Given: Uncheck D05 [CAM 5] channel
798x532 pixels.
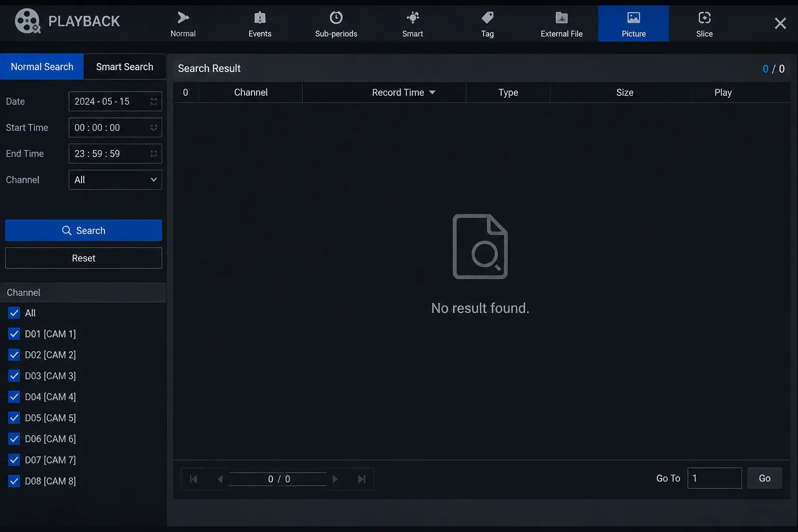Looking at the screenshot, I should click(14, 418).
